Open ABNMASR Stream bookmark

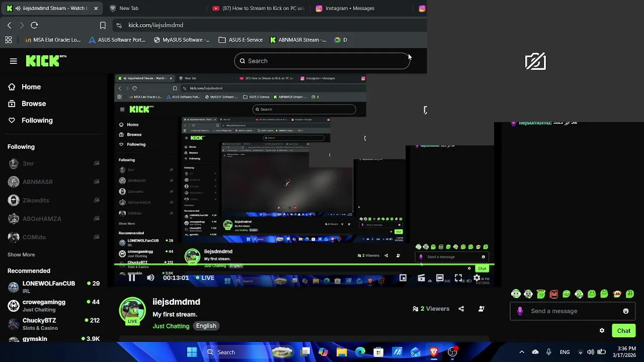(298, 40)
